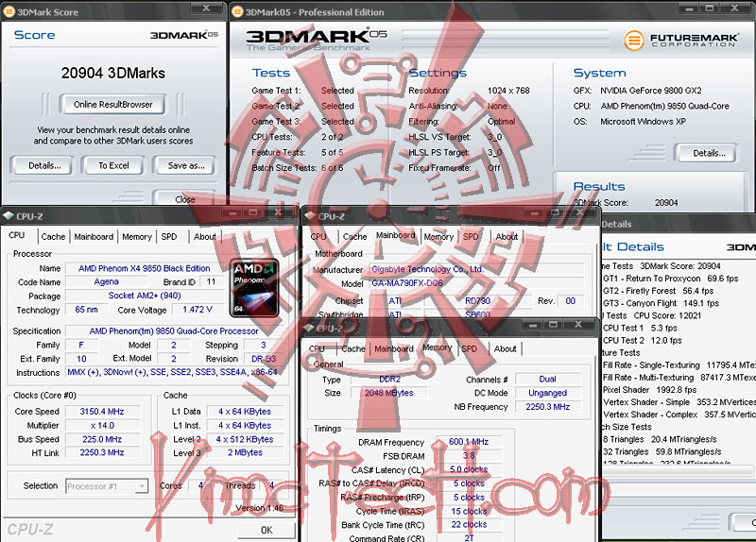Screen dimensions: 756x542
Task: Click the horizontal scrollbar in result details
Action: click(x=678, y=469)
